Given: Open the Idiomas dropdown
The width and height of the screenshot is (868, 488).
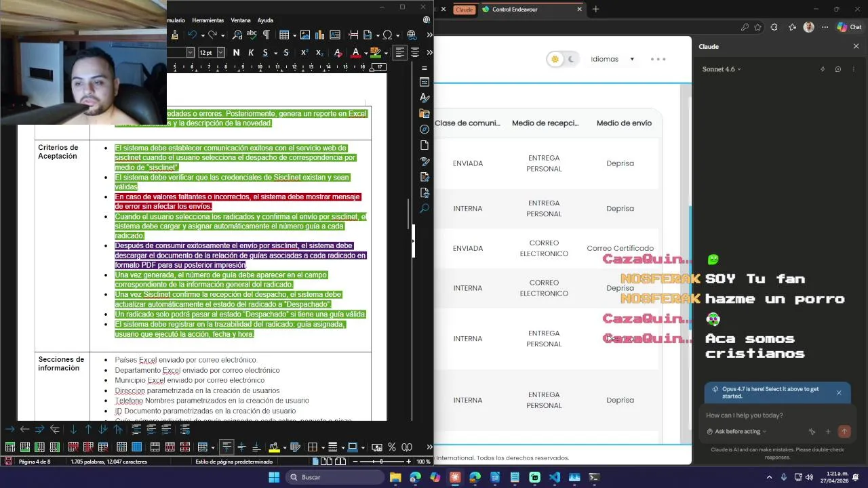Looking at the screenshot, I should point(612,59).
